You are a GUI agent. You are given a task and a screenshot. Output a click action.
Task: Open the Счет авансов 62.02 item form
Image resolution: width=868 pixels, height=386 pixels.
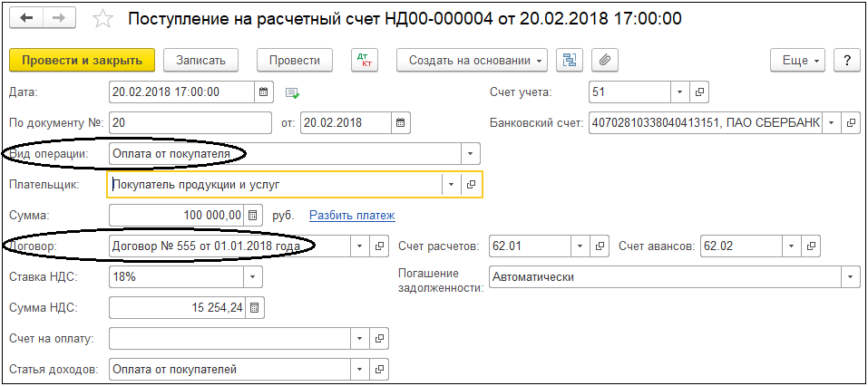811,246
